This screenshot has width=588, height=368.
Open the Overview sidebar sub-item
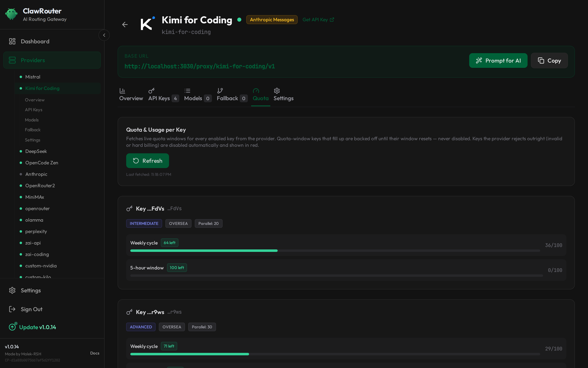(35, 100)
